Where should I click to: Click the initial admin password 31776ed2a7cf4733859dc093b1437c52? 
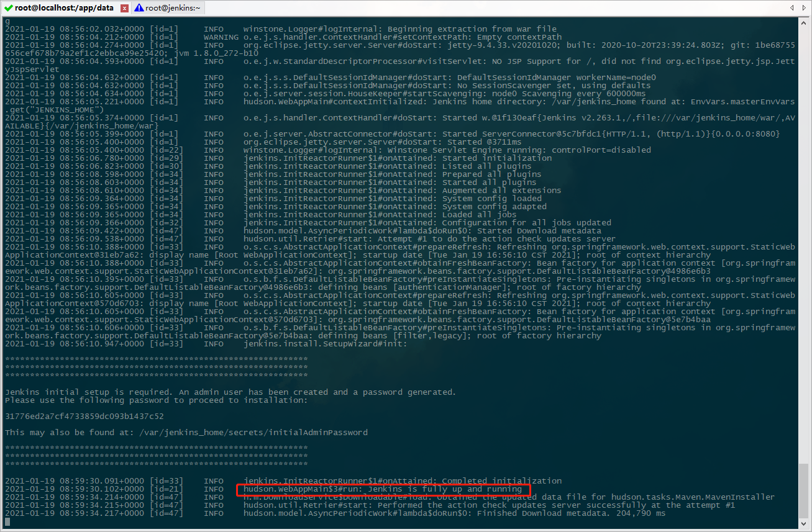(x=84, y=417)
